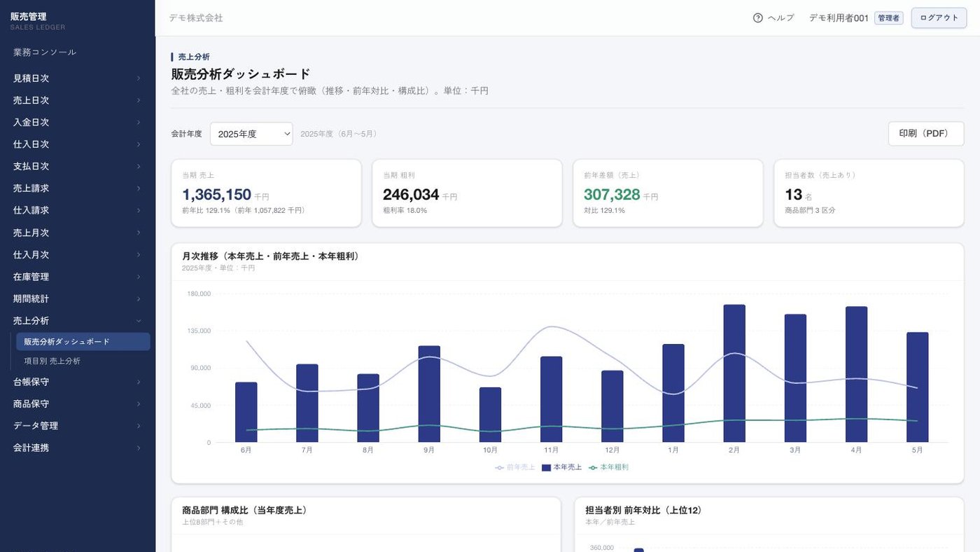This screenshot has height=552, width=980.
Task: Click the 担当者別 前年対比 panel title
Action: click(x=643, y=511)
